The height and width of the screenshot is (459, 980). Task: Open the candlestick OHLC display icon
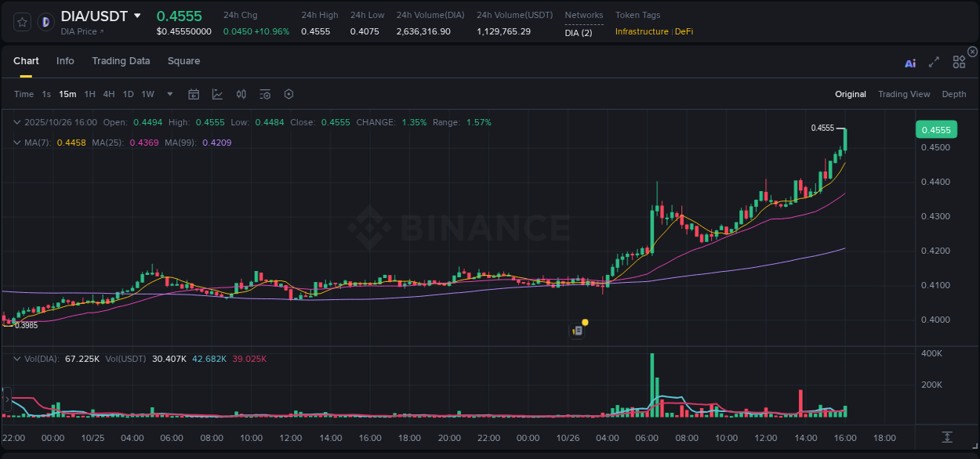tap(241, 94)
